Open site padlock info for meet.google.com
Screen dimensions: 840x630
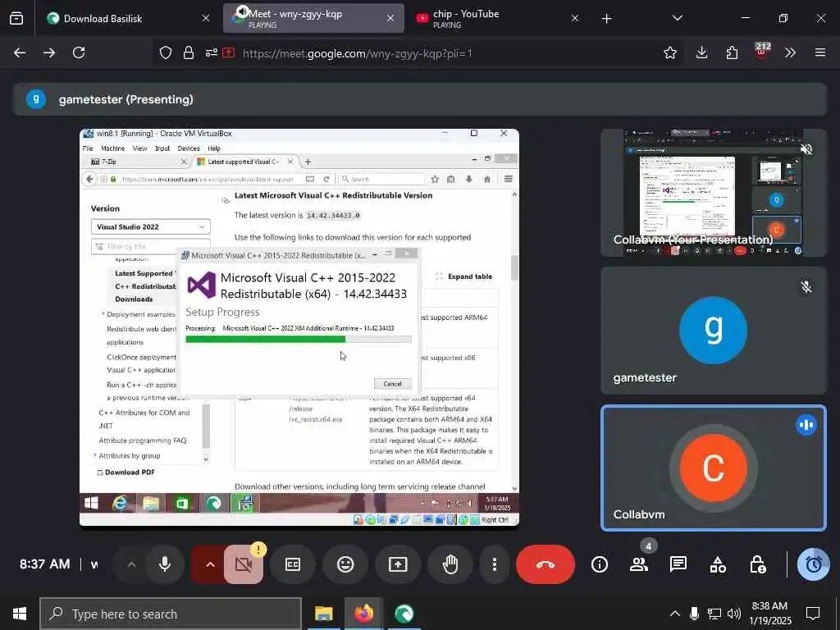click(x=189, y=52)
